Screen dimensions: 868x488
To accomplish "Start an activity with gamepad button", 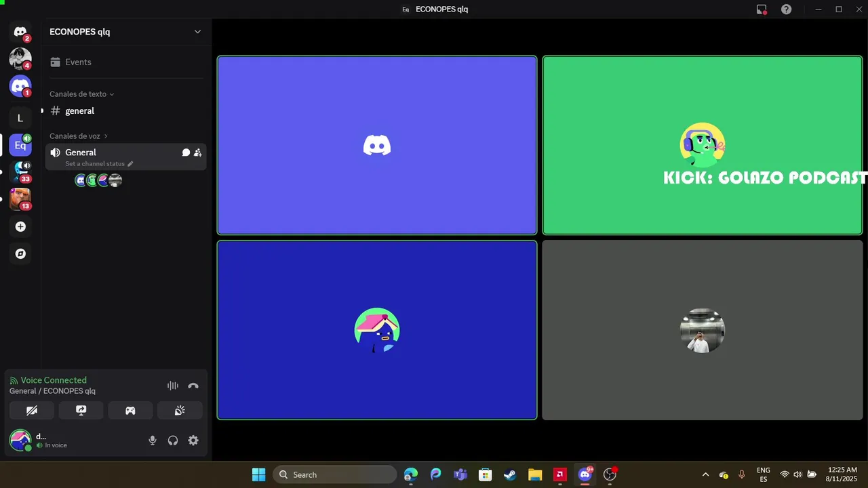I will coord(130,411).
